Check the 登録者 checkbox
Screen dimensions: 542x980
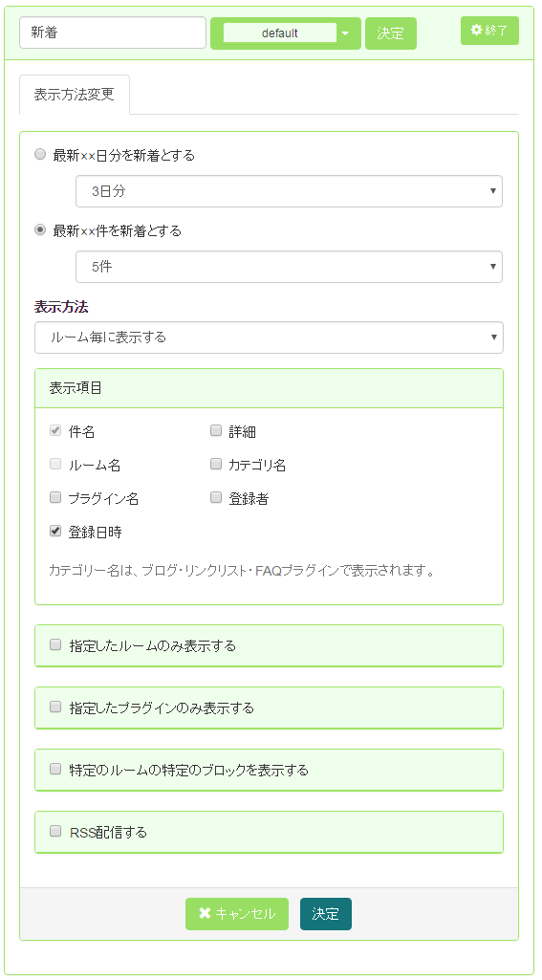pos(216,497)
